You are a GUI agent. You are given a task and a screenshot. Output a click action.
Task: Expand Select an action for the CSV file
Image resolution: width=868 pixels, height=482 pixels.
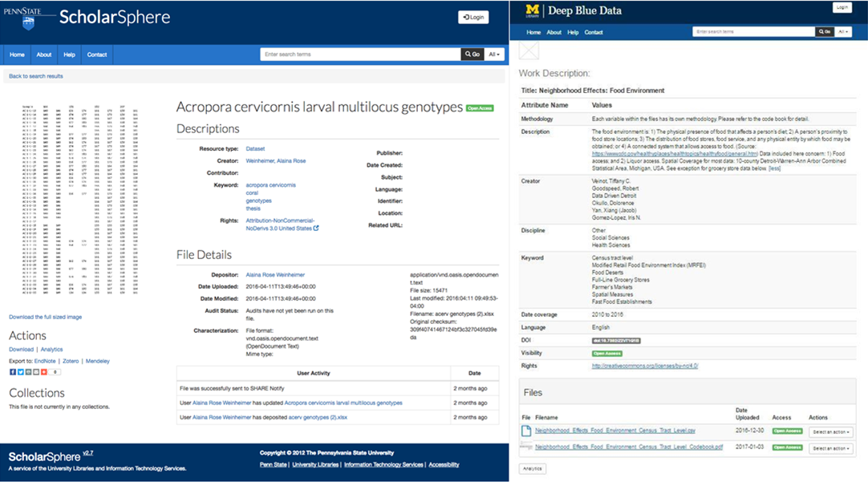click(x=830, y=432)
